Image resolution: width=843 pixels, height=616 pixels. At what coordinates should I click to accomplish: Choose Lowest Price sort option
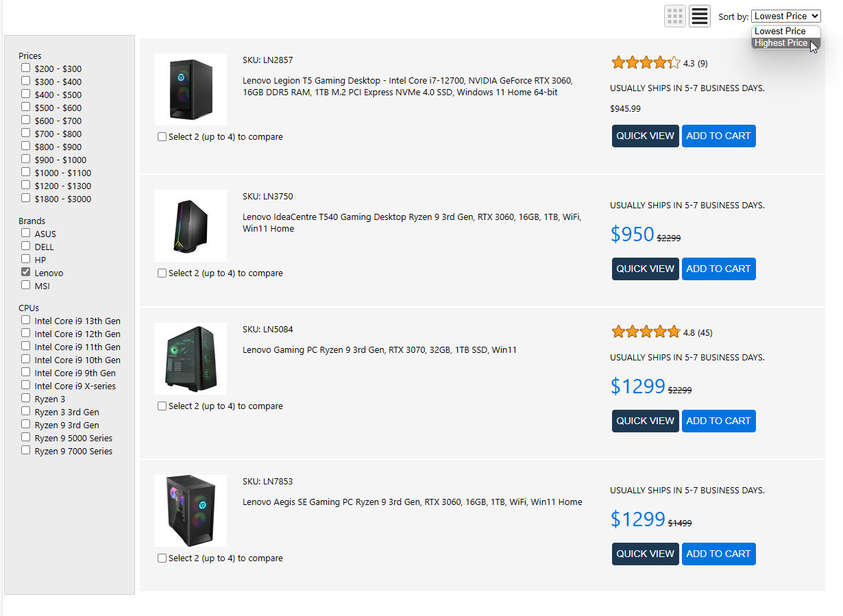(x=780, y=31)
